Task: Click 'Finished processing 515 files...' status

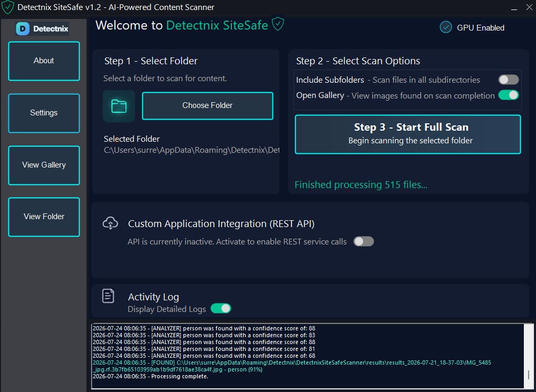Action: click(x=360, y=185)
